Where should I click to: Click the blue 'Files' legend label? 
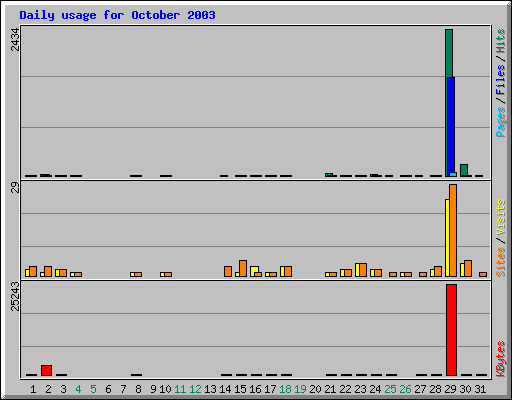(500, 80)
